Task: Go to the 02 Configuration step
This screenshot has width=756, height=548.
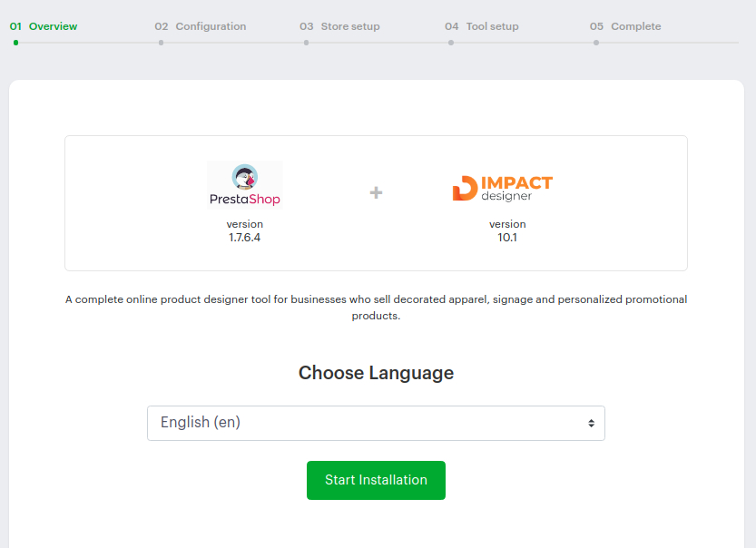Action: [x=201, y=26]
